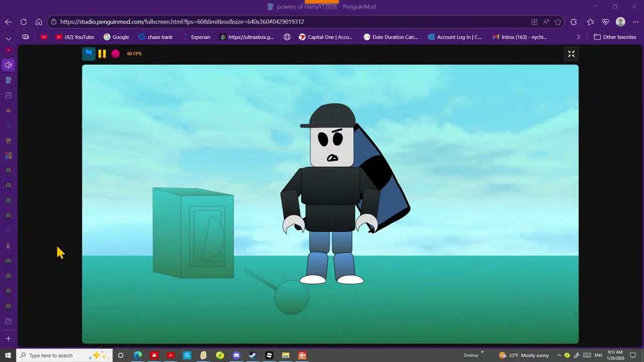Click the teal safe box sprite
644x362 pixels.
[193, 233]
